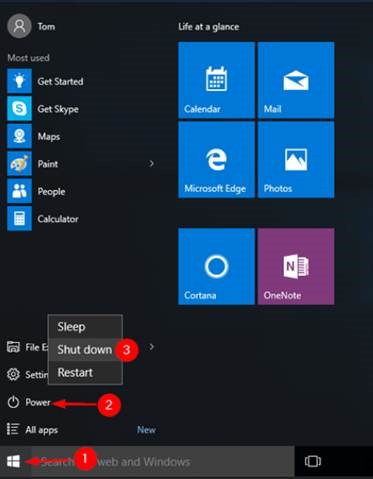
Task: Open the Photos tile
Action: click(296, 160)
